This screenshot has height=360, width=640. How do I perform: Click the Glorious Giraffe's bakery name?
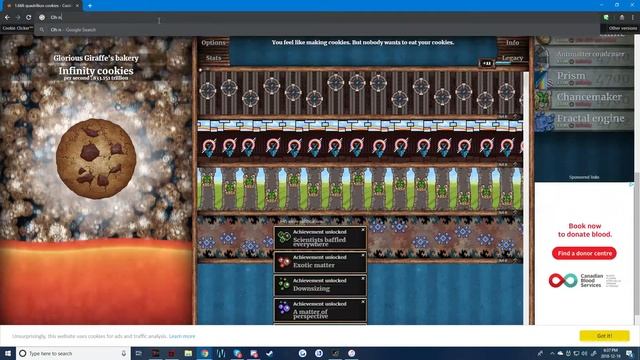coord(96,58)
